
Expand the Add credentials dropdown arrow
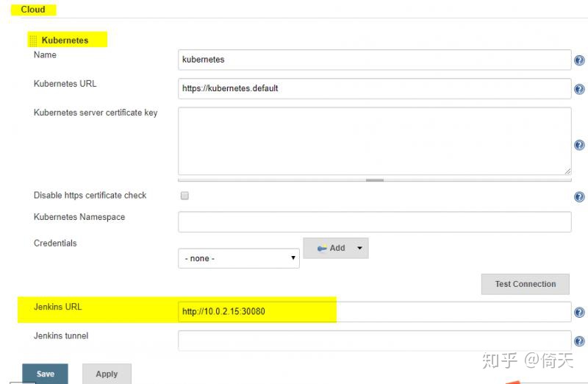359,248
